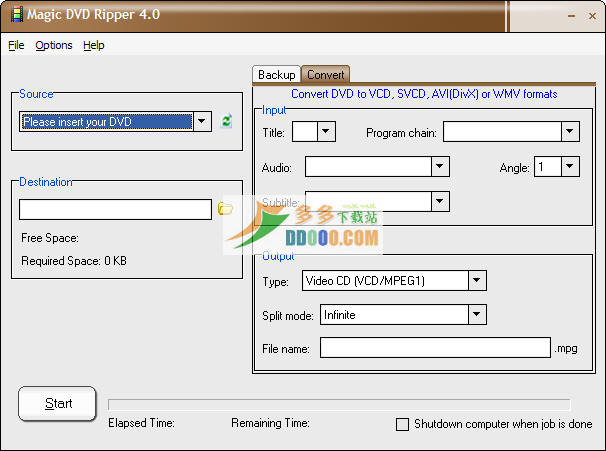
Task: Open the Options menu
Action: point(54,45)
